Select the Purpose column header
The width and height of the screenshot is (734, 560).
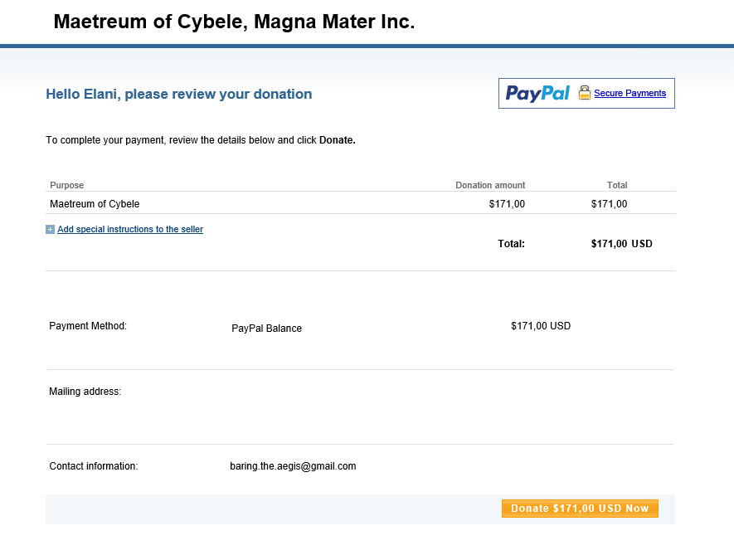tap(67, 185)
